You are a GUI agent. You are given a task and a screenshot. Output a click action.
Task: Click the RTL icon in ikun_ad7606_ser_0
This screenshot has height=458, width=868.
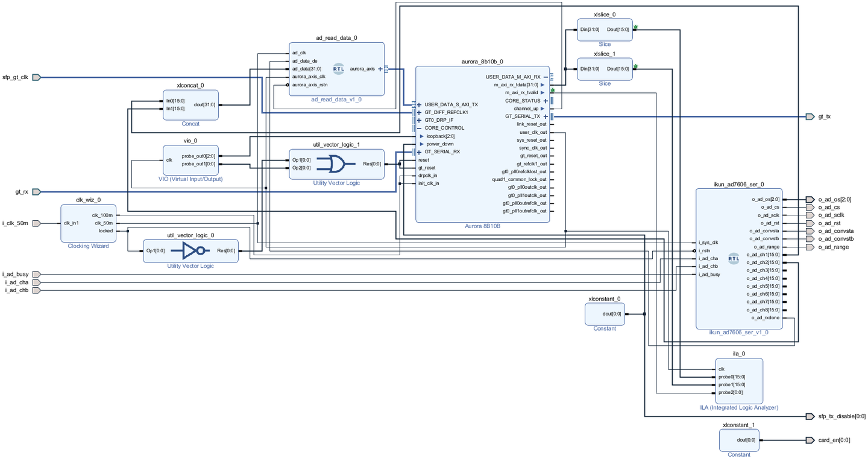tap(734, 259)
